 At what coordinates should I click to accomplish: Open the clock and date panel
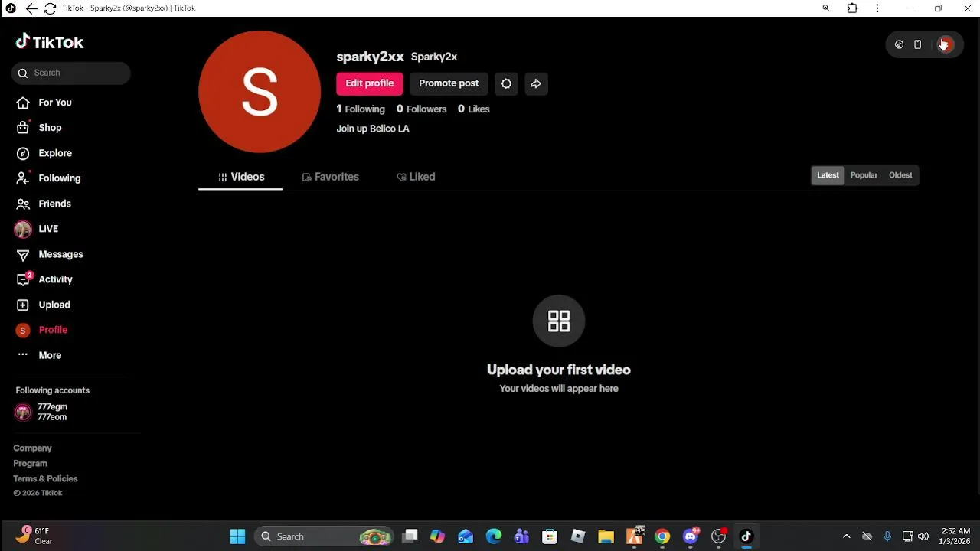coord(955,536)
